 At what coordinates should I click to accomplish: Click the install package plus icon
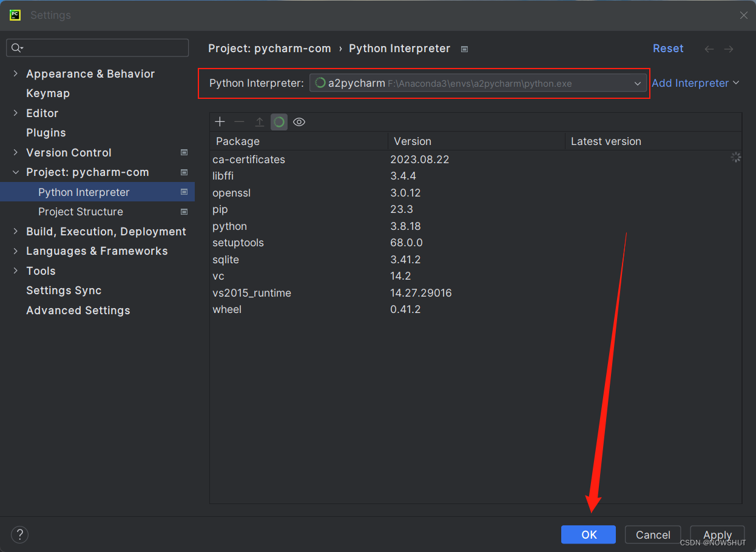tap(220, 122)
